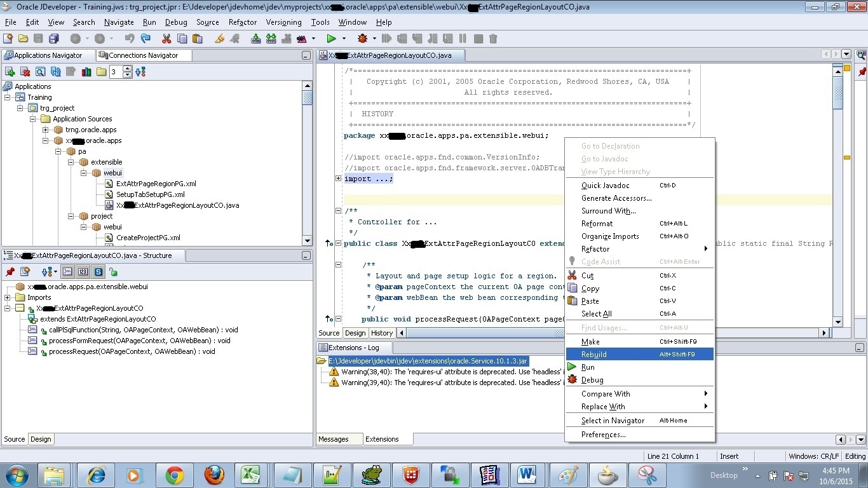Click Quick Javadoc in context menu
868x488 pixels.
click(640, 185)
